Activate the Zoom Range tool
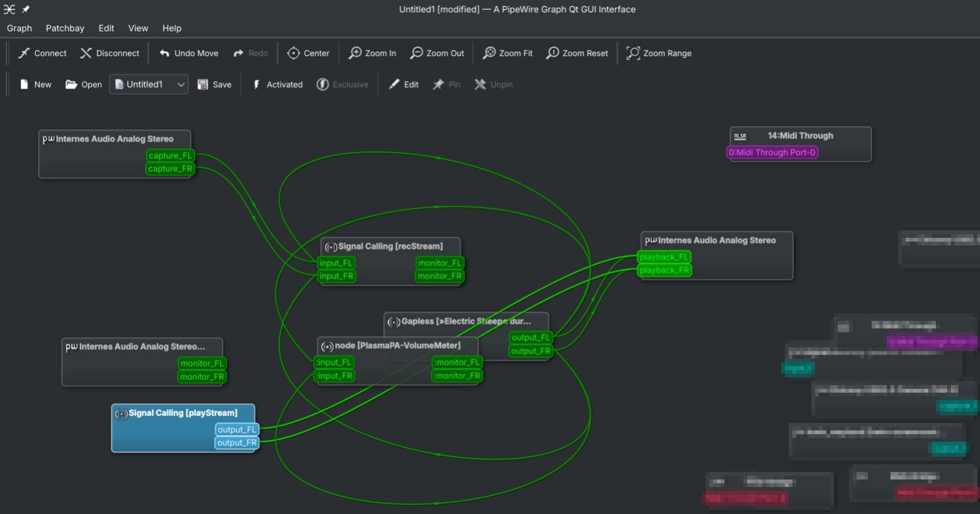Image resolution: width=980 pixels, height=514 pixels. tap(659, 53)
